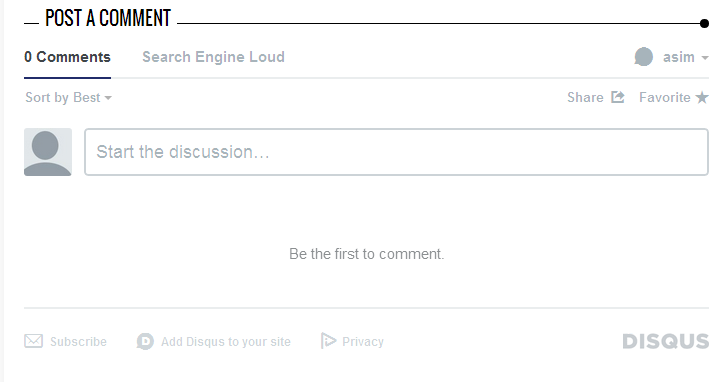Click the Share arrow icon
Viewport: 718px width, 382px height.
pyautogui.click(x=617, y=97)
